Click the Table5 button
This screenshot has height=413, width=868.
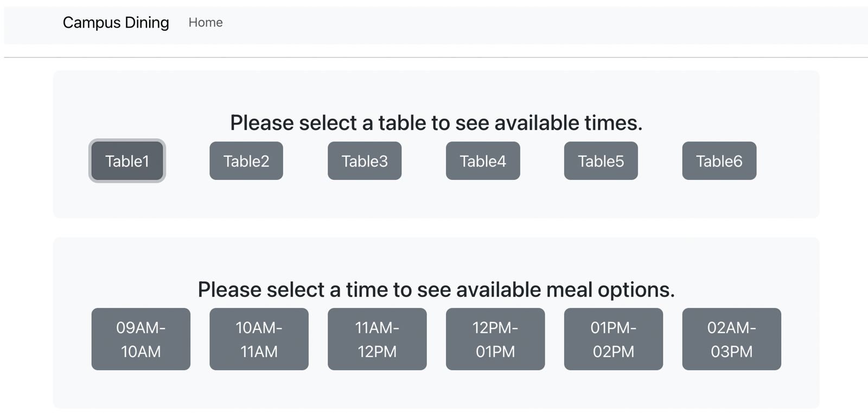click(x=601, y=161)
